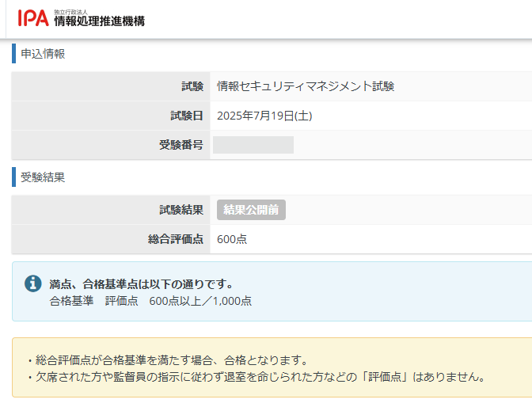Viewport: 532px width, 407px height.
Task: Click 情報セキュリティマネジメント試験 exam name
Action: [306, 86]
